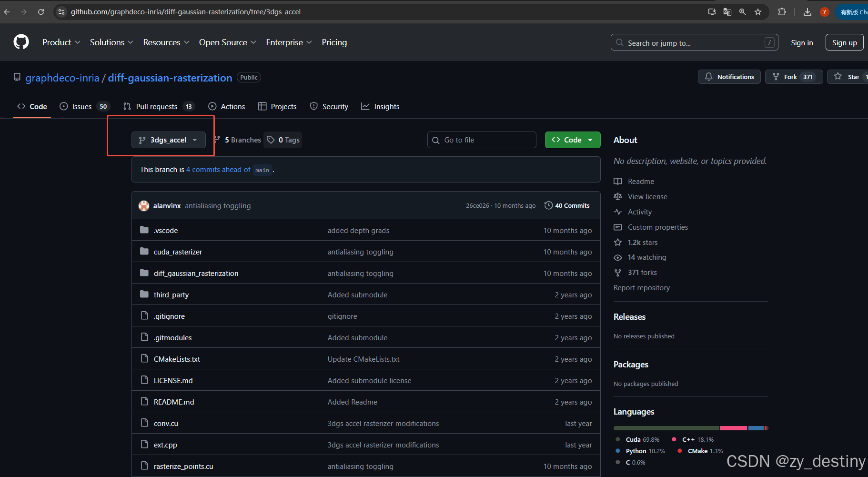Expand the green Code dropdown button

(x=573, y=140)
